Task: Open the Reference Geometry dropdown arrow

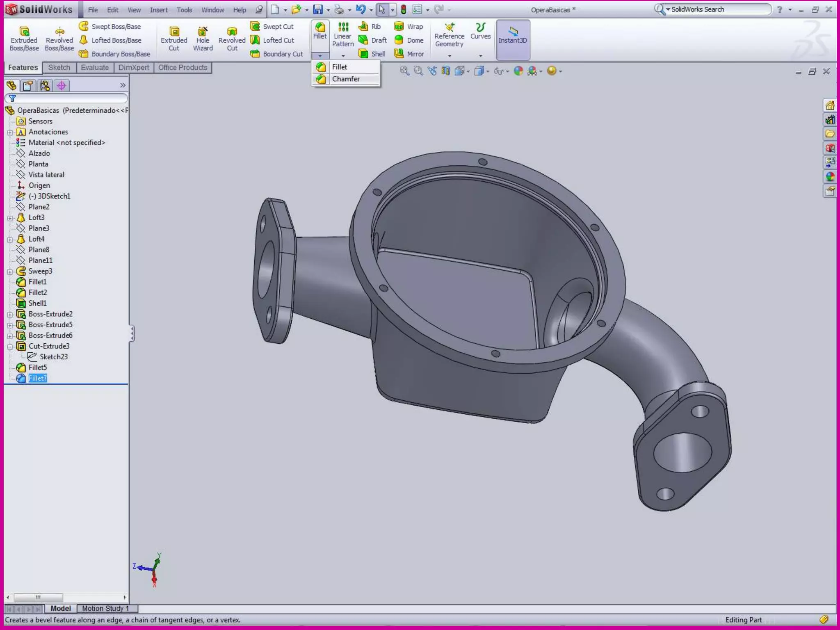Action: click(x=450, y=56)
